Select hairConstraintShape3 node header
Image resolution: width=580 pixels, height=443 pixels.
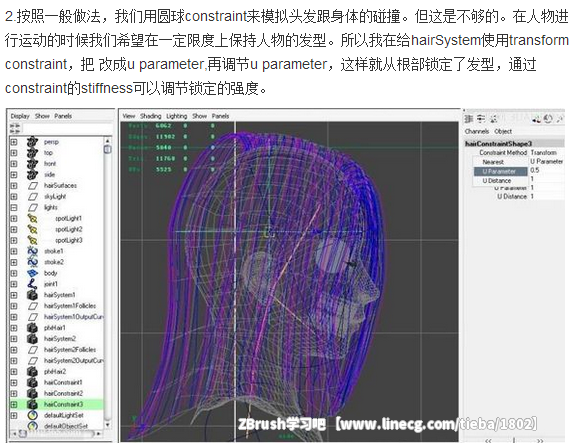click(x=514, y=143)
